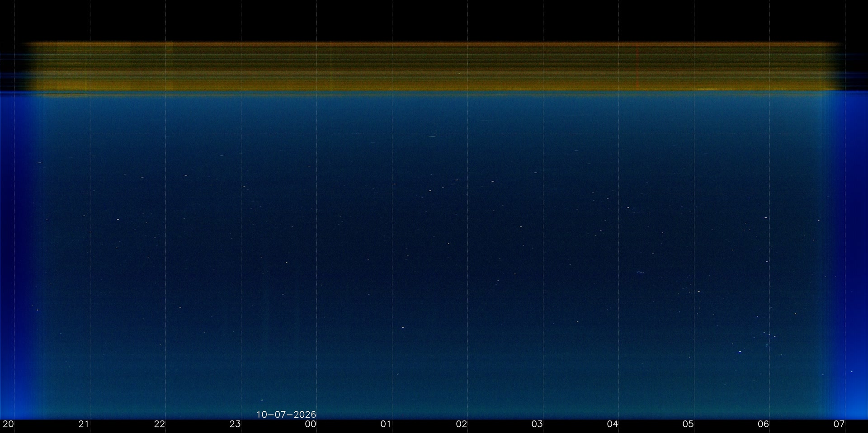This screenshot has width=868, height=433.
Task: Select the 21 hour marker label
Action: tap(84, 424)
